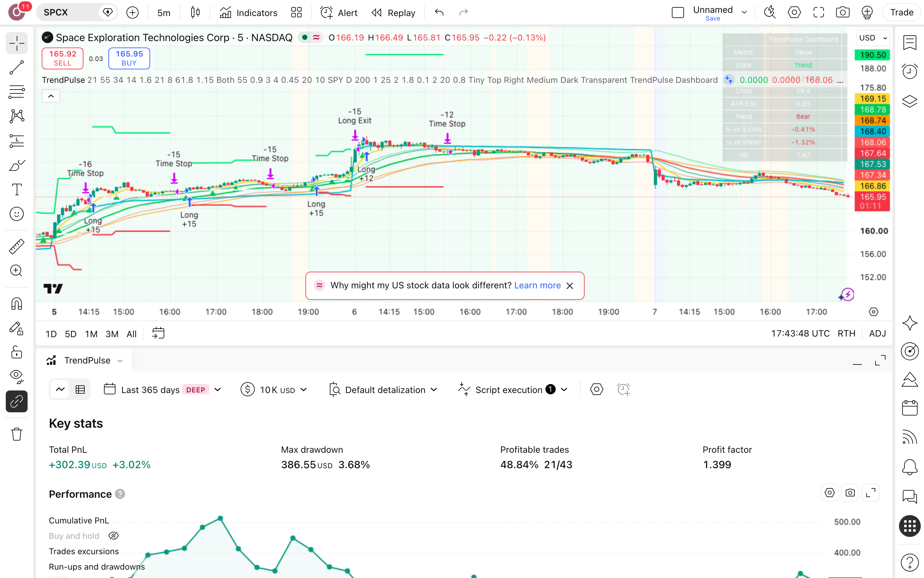The image size is (924, 578).
Task: Open chart type candles selector
Action: 195,13
